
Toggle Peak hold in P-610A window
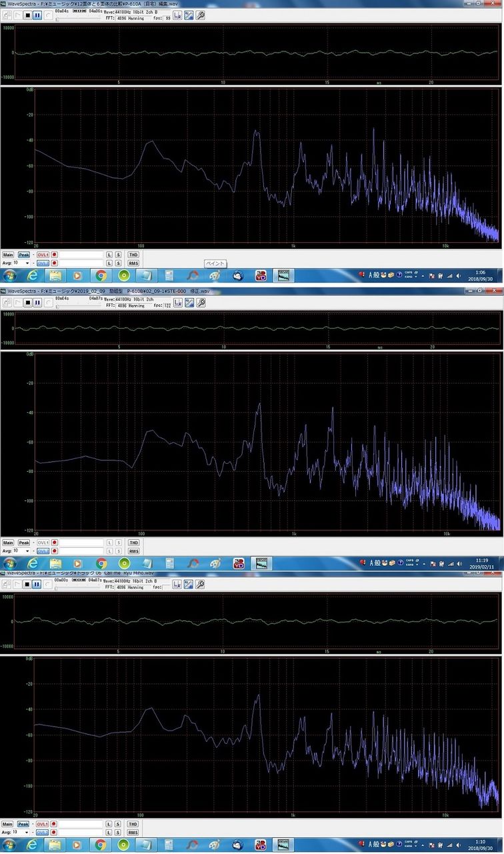point(25,254)
